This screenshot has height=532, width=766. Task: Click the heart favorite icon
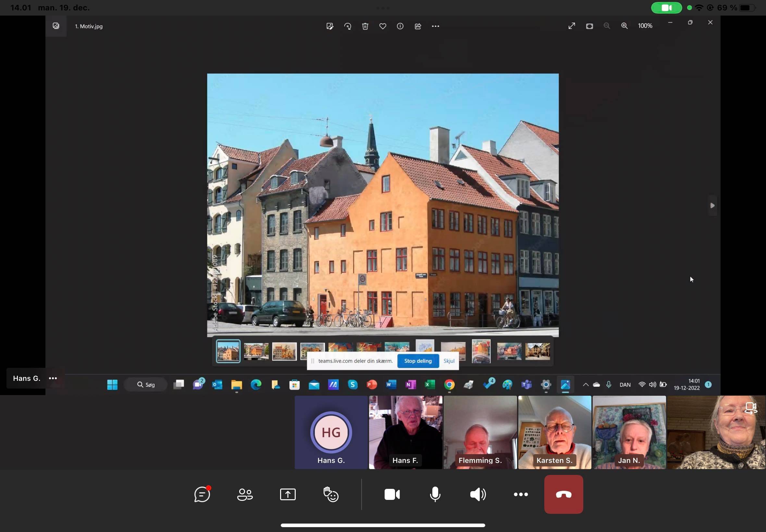pyautogui.click(x=382, y=26)
